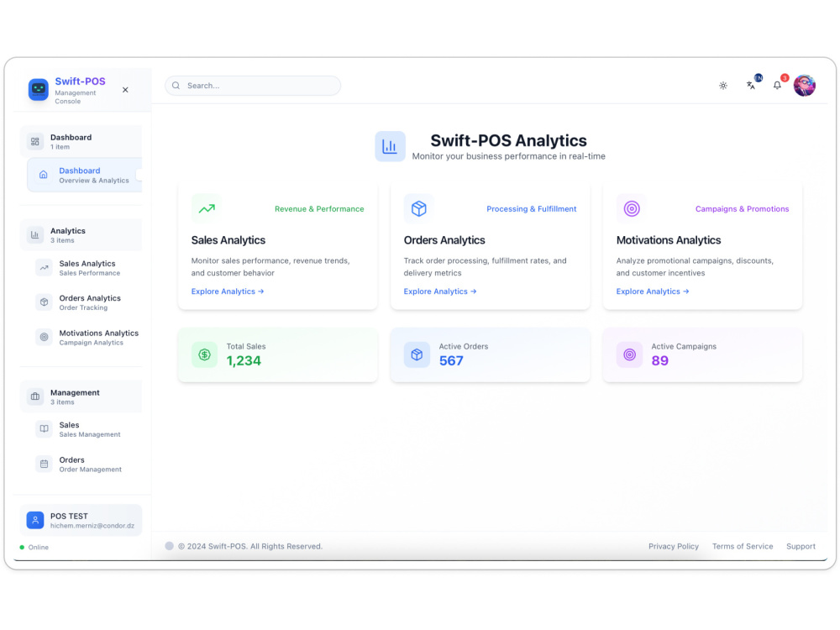Open the EN language switcher
Screen dimensions: 840x630
click(751, 85)
